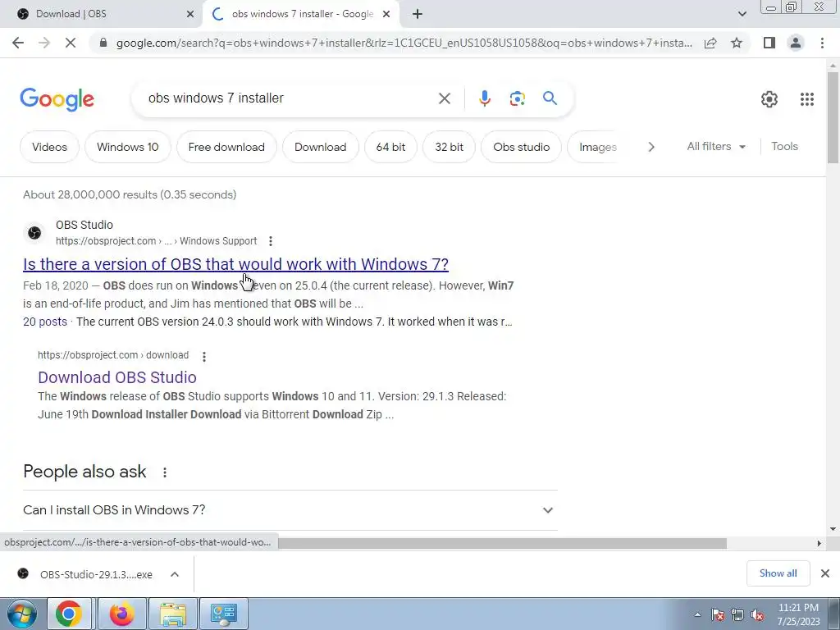840x630 pixels.
Task: Open "Is there a version of OBS" result
Action: [x=235, y=264]
